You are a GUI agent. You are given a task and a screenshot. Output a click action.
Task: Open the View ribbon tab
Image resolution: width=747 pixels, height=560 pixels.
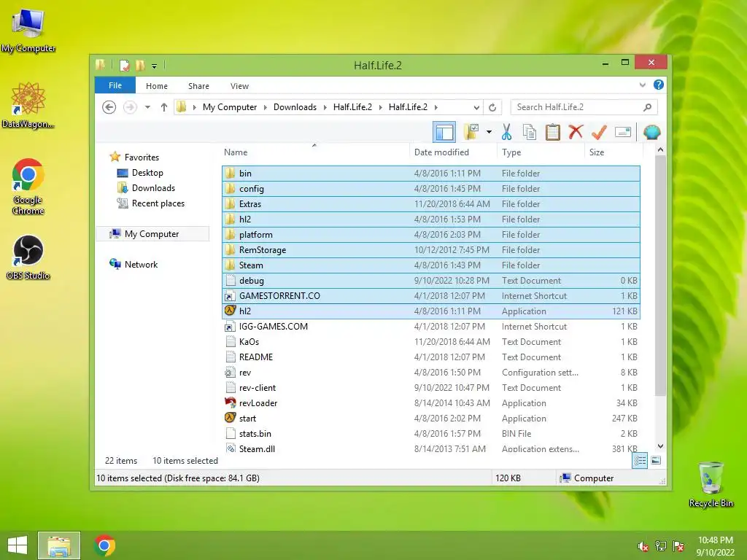tap(239, 86)
